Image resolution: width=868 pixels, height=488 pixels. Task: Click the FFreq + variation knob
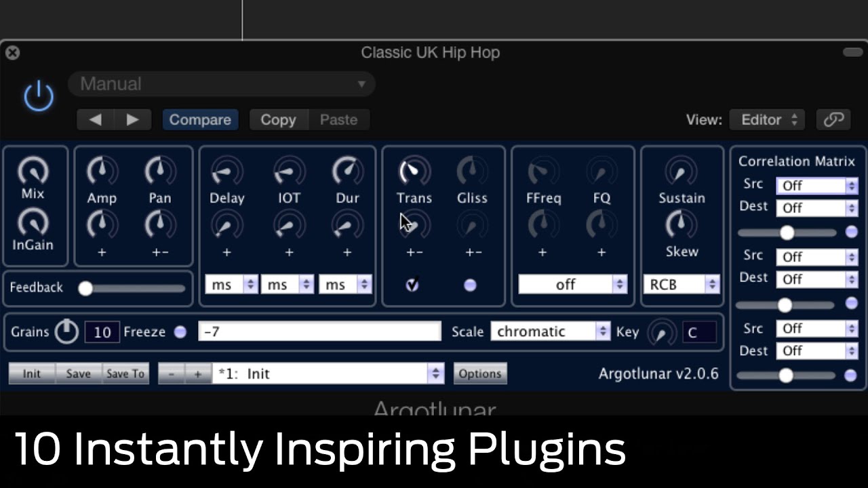(543, 224)
